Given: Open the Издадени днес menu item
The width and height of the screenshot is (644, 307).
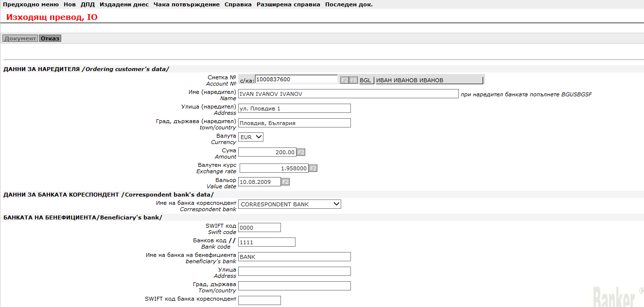Looking at the screenshot, I should (x=124, y=4).
